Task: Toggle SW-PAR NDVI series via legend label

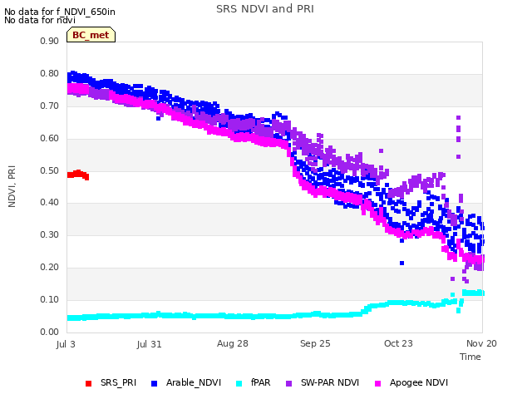Action: coord(330,382)
